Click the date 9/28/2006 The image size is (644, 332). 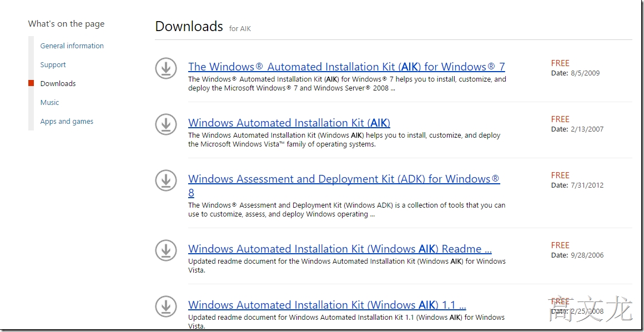click(587, 255)
